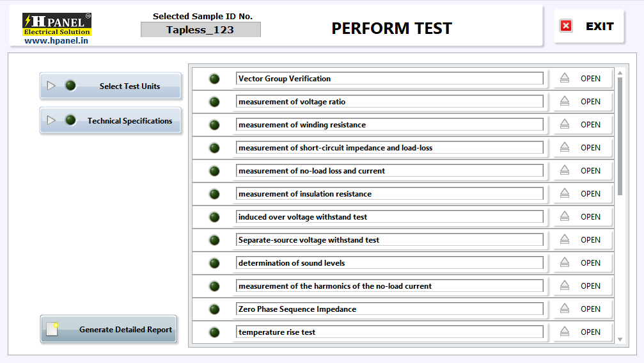Click the red X exit icon
The image size is (644, 363).
[566, 26]
